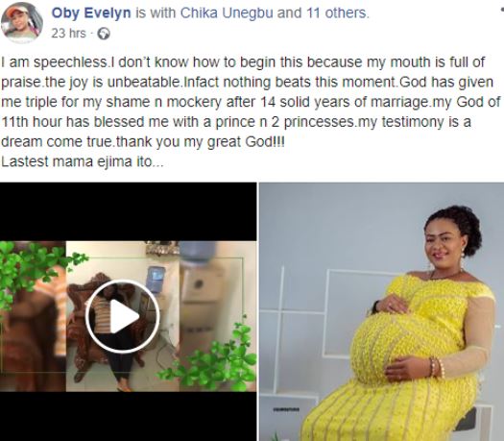The image size is (504, 441).
Task: Click the Oby Evelyn name link
Action: click(91, 13)
